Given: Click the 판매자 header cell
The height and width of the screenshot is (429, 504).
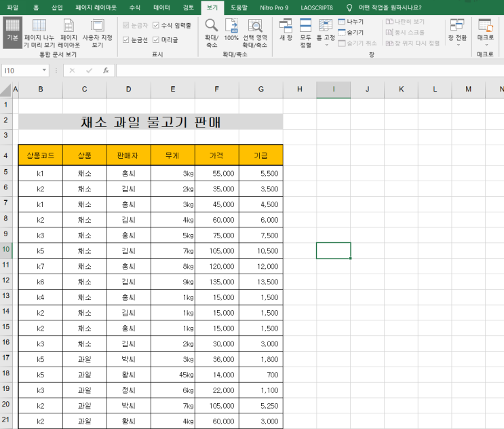Looking at the screenshot, I should click(x=129, y=155).
